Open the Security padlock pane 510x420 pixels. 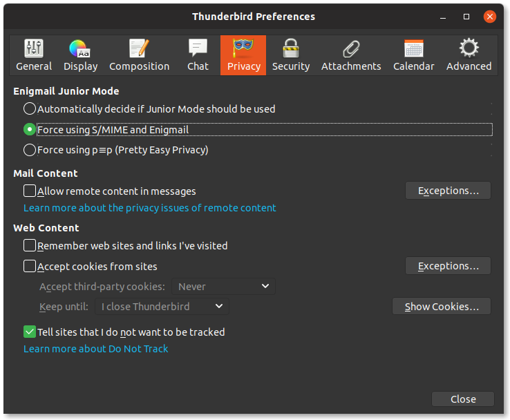pyautogui.click(x=291, y=55)
